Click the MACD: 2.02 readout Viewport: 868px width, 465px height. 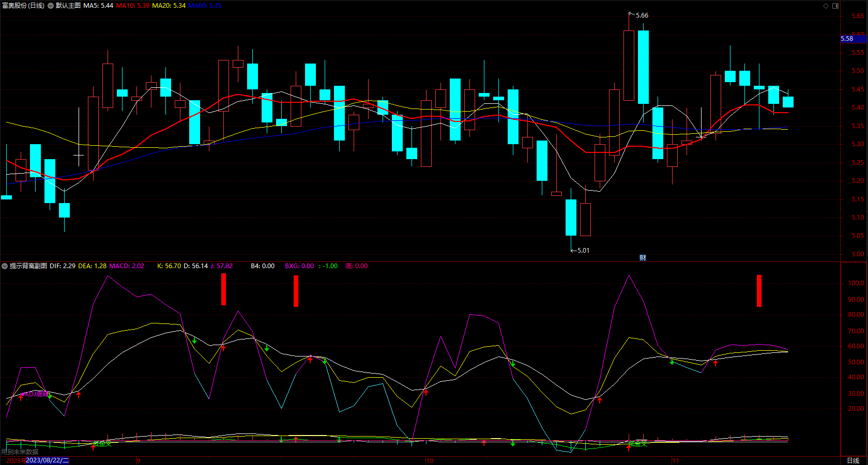127,266
